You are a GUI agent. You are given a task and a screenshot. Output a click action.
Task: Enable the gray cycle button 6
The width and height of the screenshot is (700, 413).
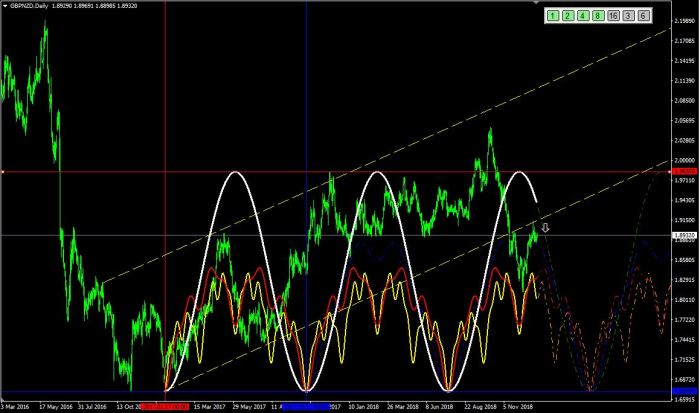click(x=643, y=16)
